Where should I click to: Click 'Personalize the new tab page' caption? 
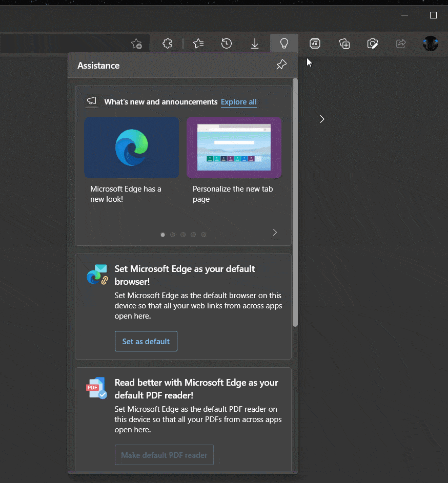tap(233, 194)
